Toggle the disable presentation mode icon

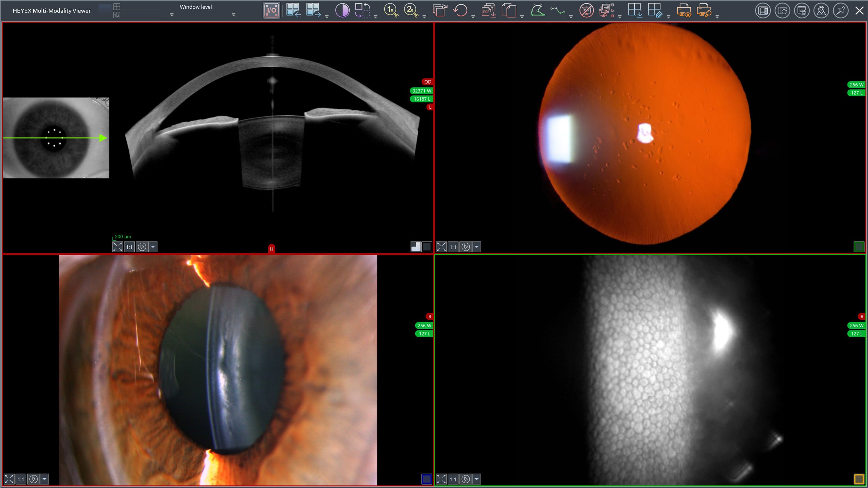[586, 10]
